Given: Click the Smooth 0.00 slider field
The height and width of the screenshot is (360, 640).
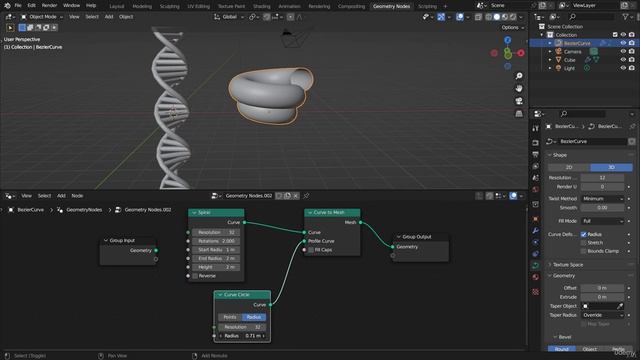Looking at the screenshot, I should [x=602, y=208].
